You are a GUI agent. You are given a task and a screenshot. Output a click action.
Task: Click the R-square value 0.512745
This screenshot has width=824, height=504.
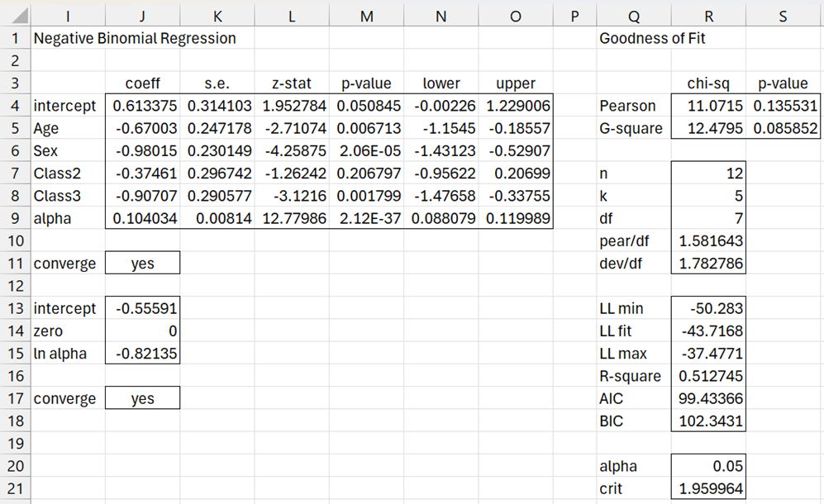click(x=708, y=376)
